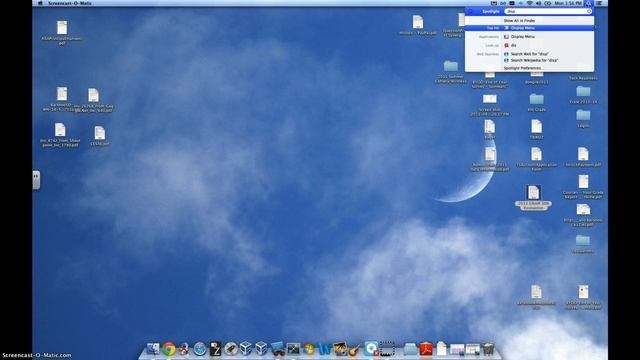Launch Adobe Acrobat from the Dock

click(426, 349)
